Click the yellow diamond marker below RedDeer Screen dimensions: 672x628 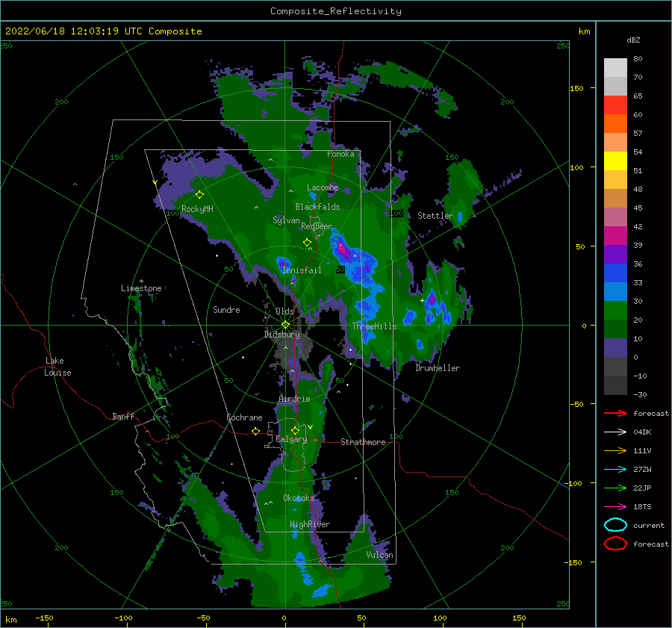click(x=307, y=242)
